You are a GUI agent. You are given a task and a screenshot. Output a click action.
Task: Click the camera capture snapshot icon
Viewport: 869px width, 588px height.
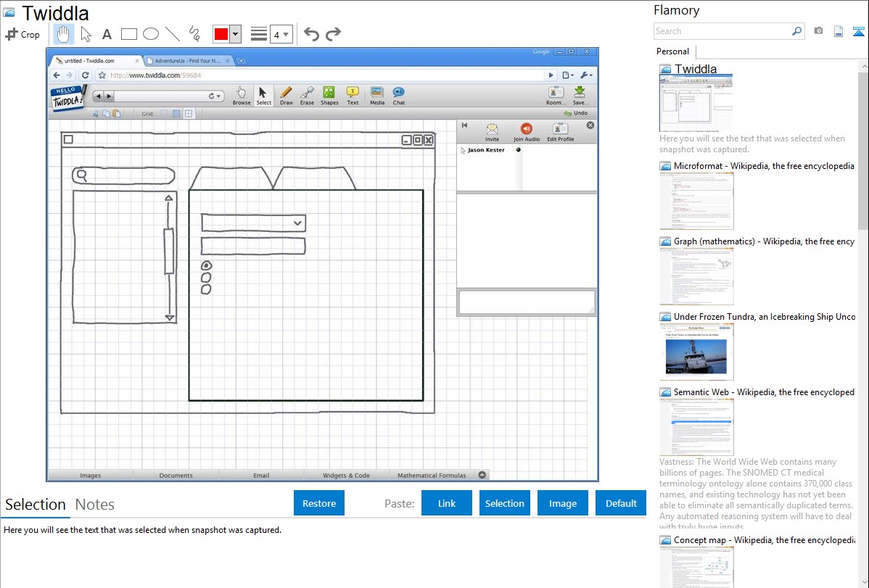818,31
